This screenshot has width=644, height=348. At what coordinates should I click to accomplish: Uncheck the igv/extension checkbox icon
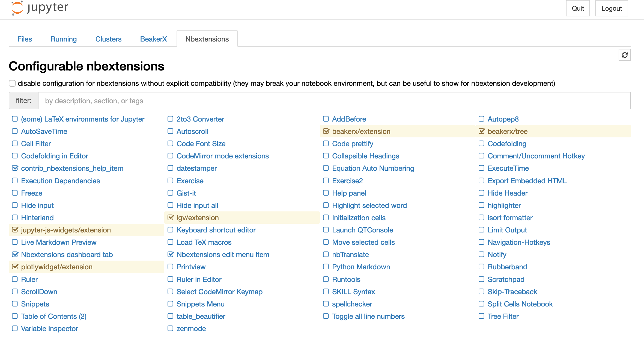pyautogui.click(x=171, y=218)
